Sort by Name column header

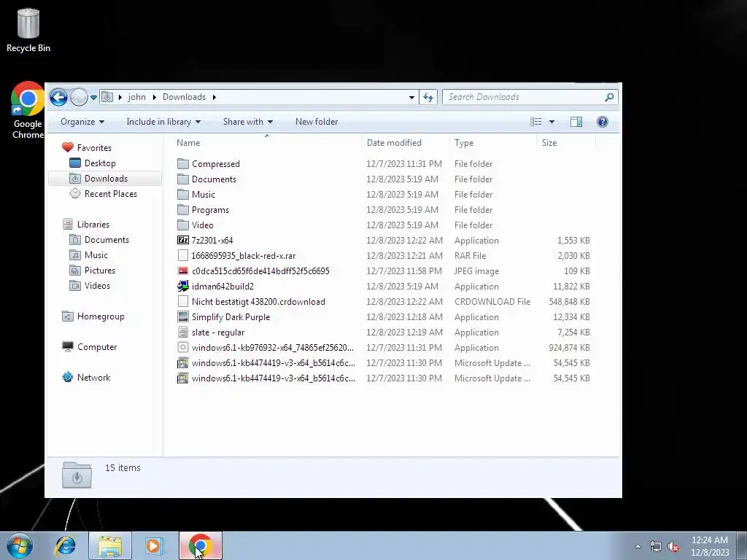pyautogui.click(x=188, y=143)
